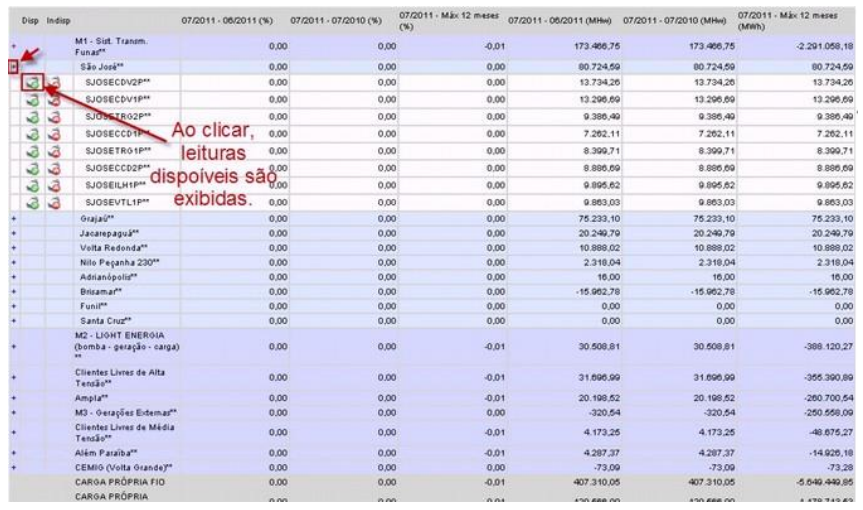This screenshot has width=863, height=510.
Task: Expand the Ampla row
Action: click(x=13, y=397)
